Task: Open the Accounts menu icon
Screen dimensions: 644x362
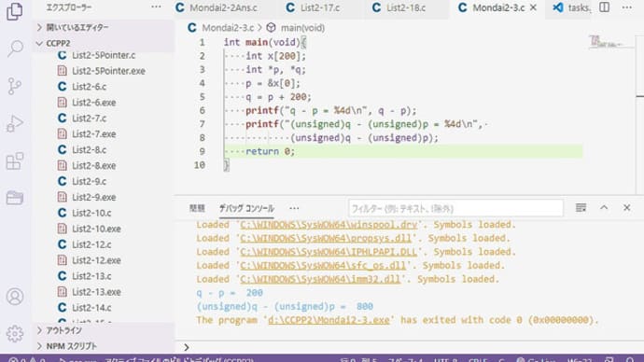Action: pyautogui.click(x=15, y=297)
